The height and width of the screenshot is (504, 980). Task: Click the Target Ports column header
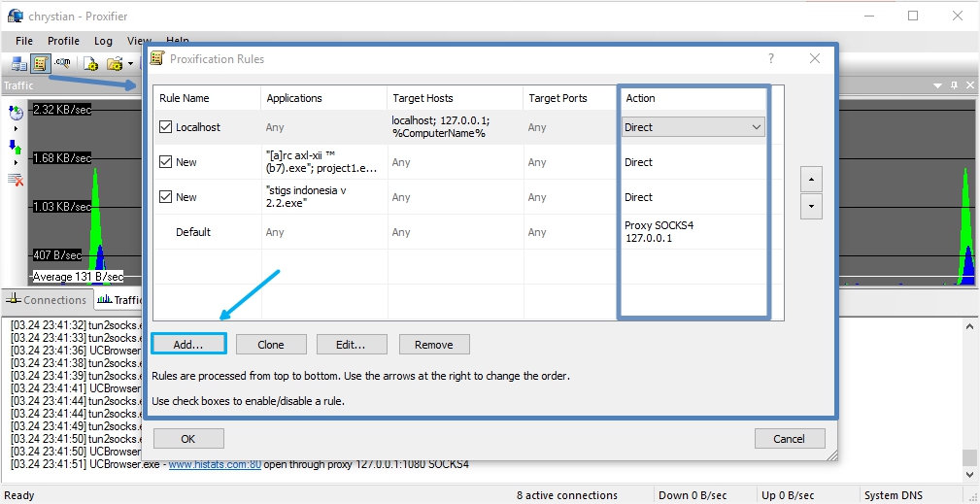(x=571, y=98)
